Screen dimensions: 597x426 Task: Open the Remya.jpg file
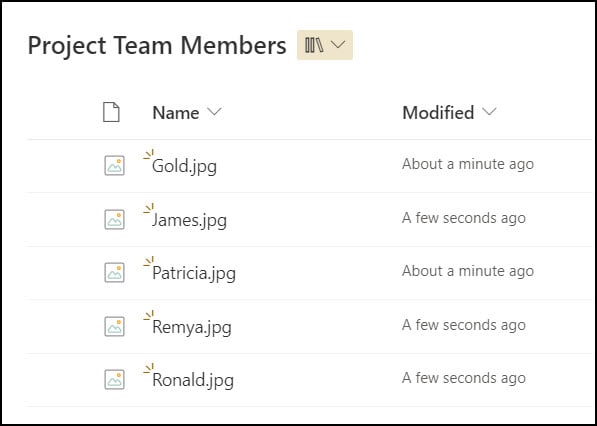pos(192,327)
